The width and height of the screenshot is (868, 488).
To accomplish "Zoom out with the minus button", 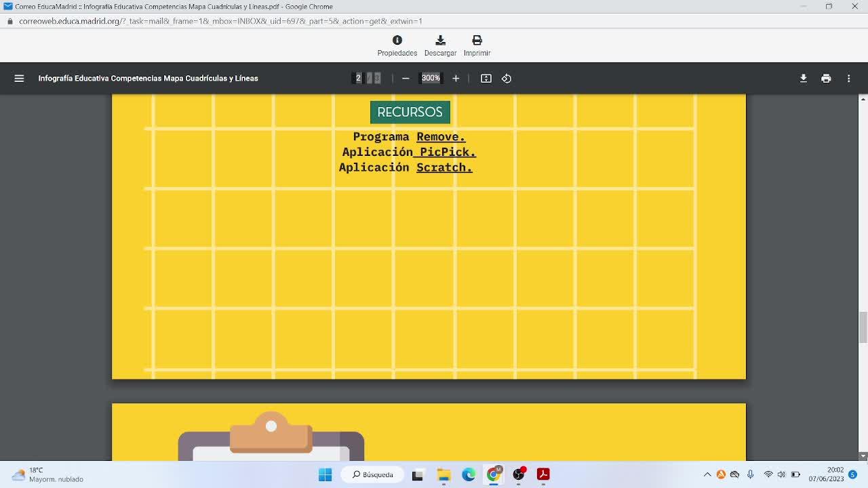I will [x=406, y=79].
